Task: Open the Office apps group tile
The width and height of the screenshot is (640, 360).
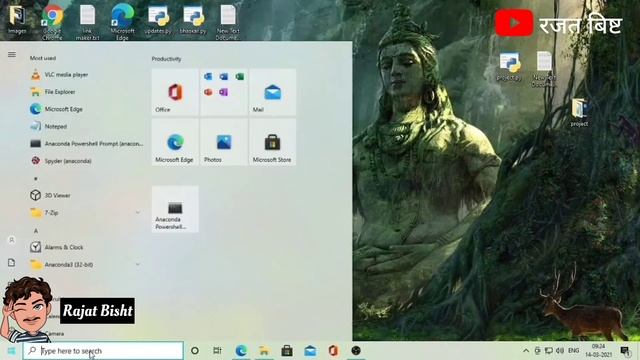Action: pyautogui.click(x=224, y=92)
